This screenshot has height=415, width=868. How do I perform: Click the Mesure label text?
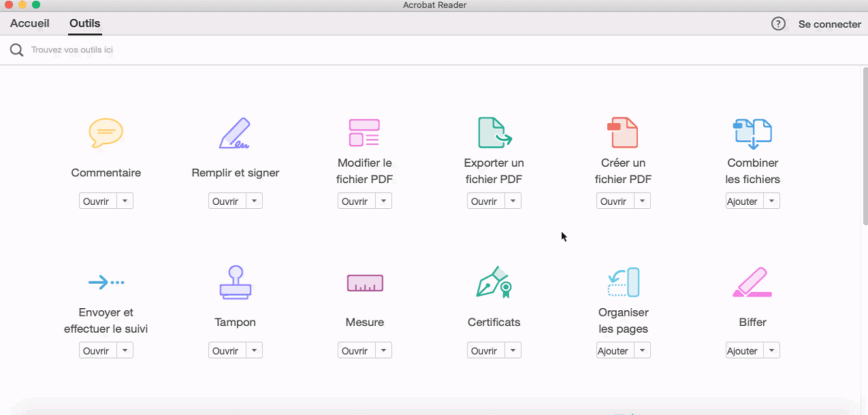[365, 322]
